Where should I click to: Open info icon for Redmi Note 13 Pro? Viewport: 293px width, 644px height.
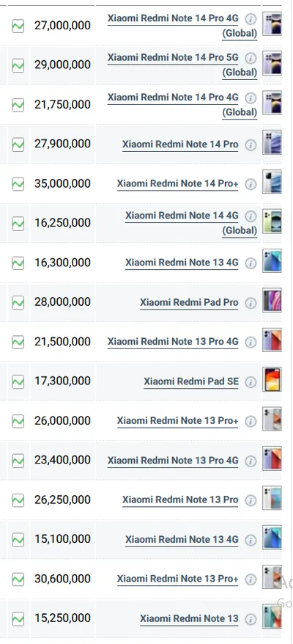pyautogui.click(x=251, y=500)
